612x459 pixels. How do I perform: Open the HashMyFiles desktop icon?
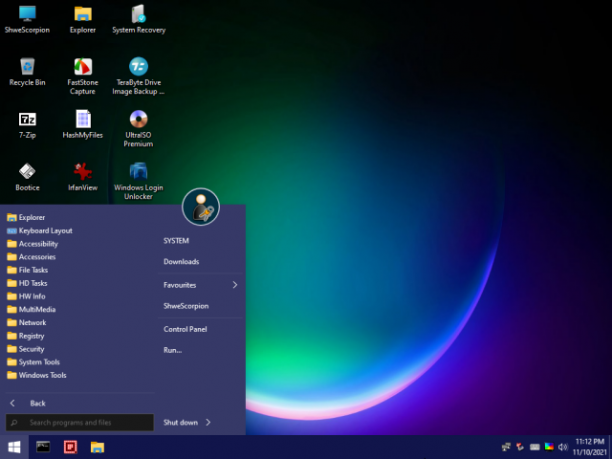(83, 125)
